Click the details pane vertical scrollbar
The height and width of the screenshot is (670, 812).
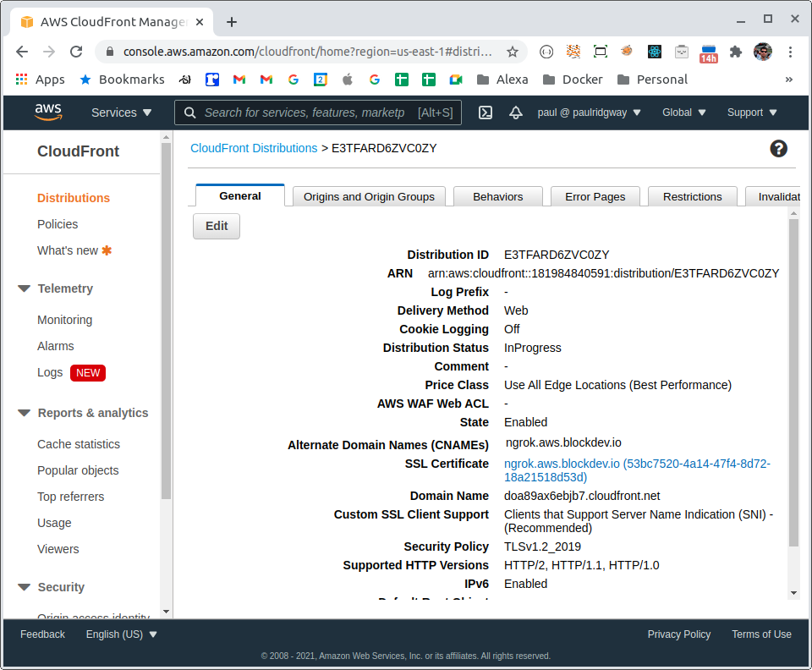(793, 382)
